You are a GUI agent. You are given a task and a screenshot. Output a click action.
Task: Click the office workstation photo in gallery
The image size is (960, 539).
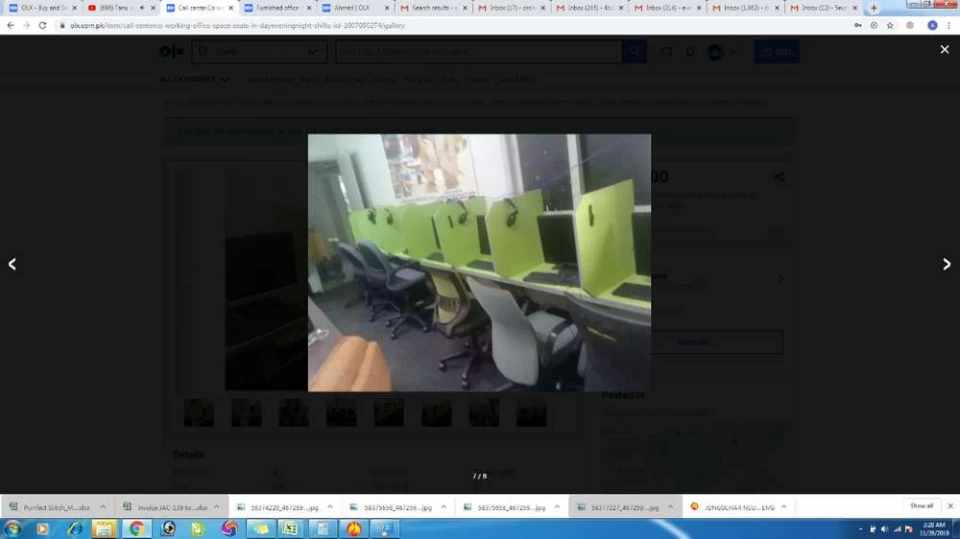tap(479, 263)
